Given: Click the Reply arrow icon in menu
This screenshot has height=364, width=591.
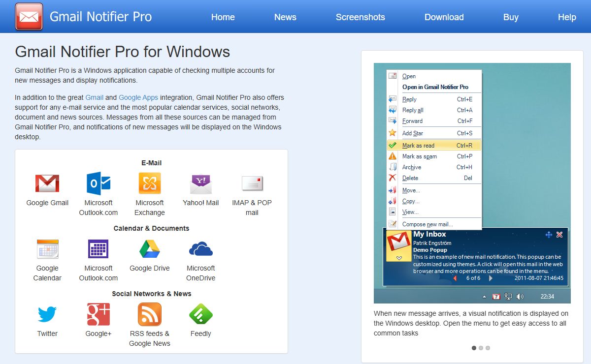Looking at the screenshot, I should pos(393,99).
